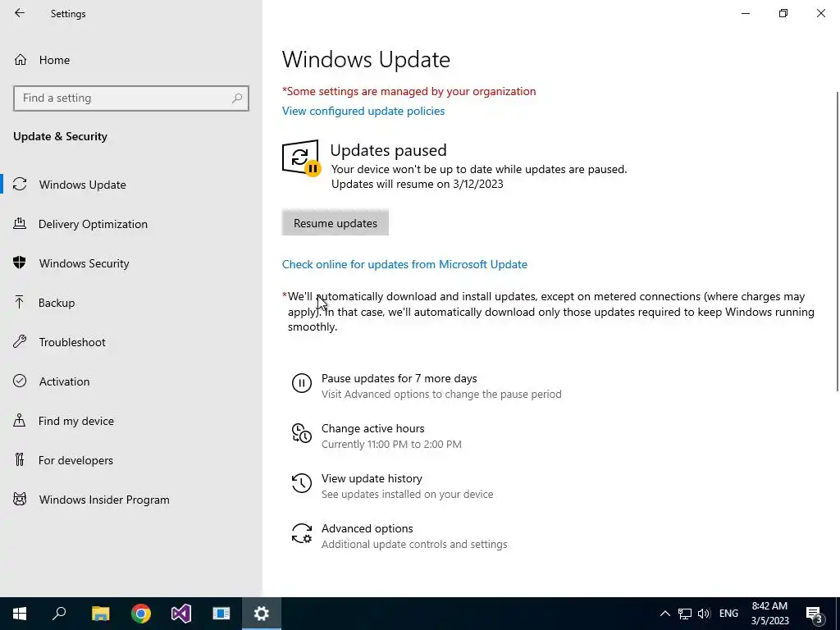
Task: Click the update history clock icon
Action: pyautogui.click(x=302, y=482)
